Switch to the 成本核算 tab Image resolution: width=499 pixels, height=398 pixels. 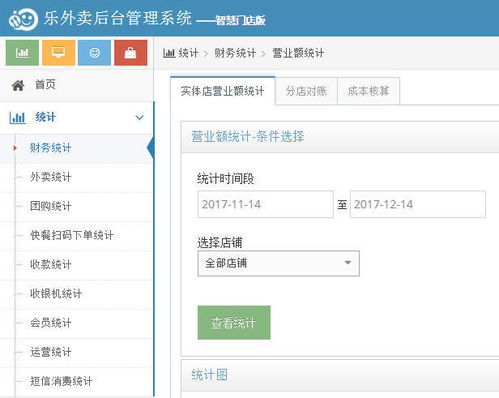click(x=368, y=91)
